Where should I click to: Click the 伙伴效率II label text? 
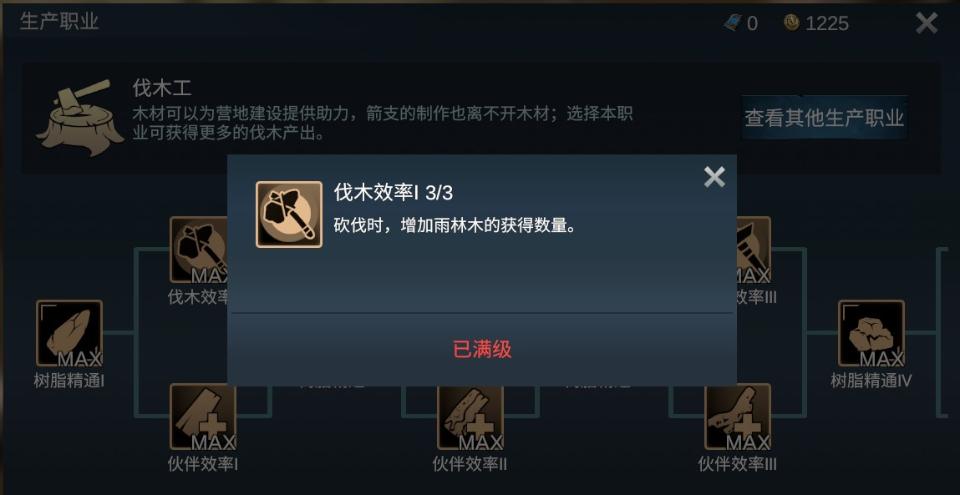tap(470, 464)
